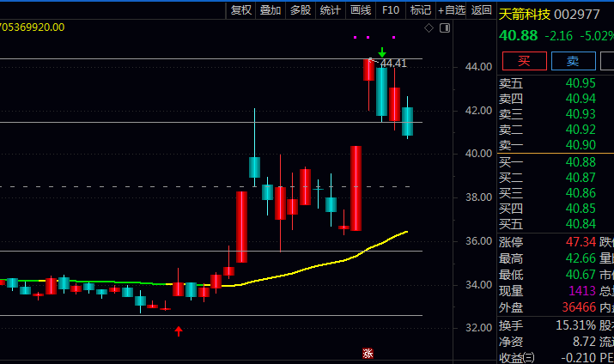Open the 统计 statistics menu
The height and width of the screenshot is (364, 614).
(x=330, y=9)
